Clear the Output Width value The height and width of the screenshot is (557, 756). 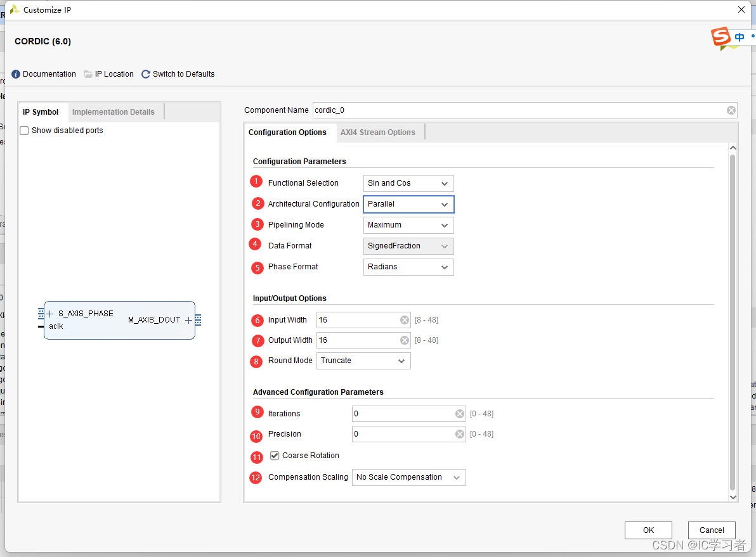pyautogui.click(x=405, y=340)
